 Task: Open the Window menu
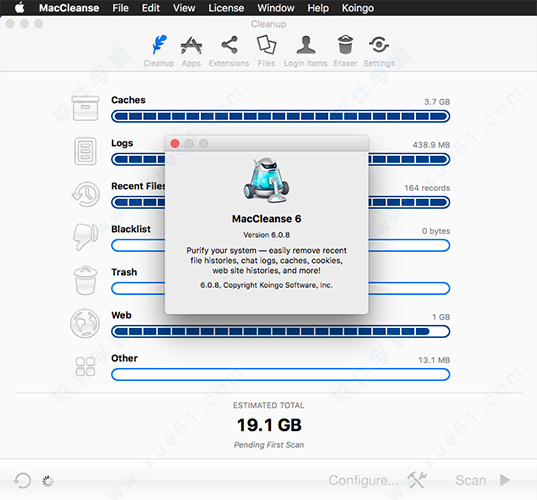[276, 8]
